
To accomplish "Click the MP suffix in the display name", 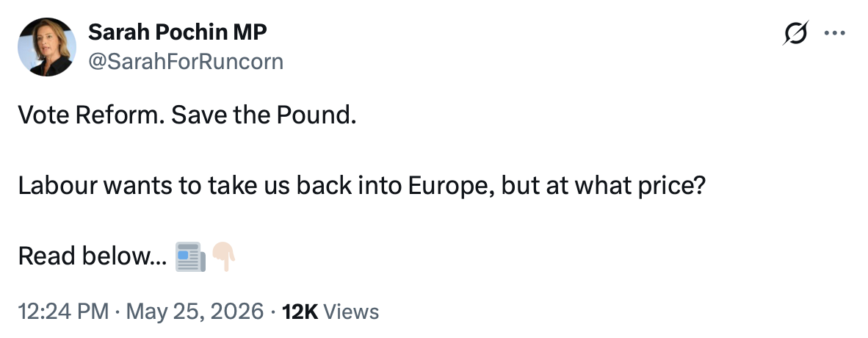I will coord(249,32).
